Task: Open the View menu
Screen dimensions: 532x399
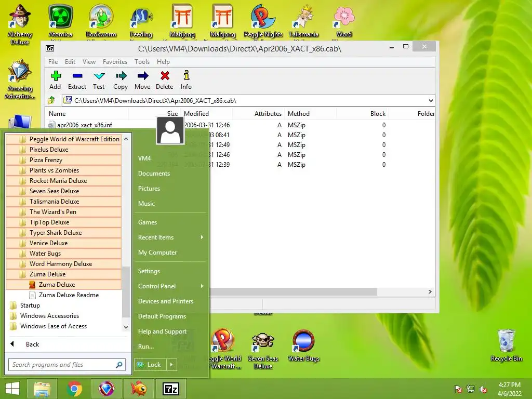Action: pos(89,62)
